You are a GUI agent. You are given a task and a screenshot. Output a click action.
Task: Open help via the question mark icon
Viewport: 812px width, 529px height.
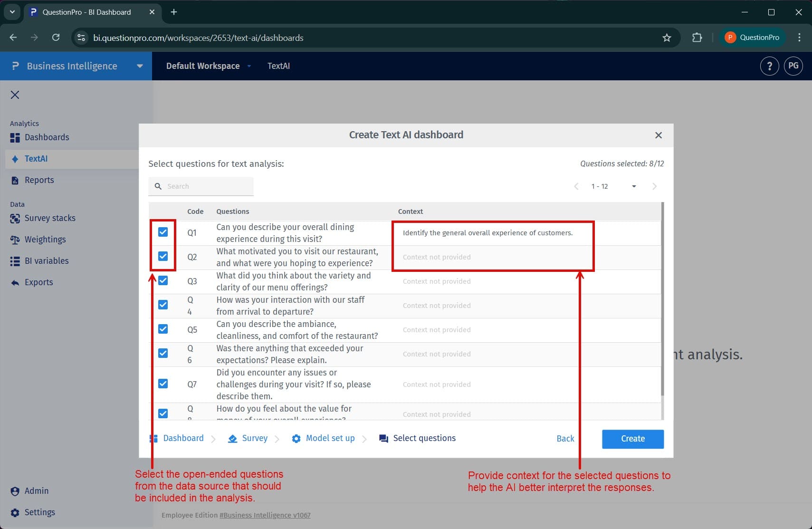[770, 66]
